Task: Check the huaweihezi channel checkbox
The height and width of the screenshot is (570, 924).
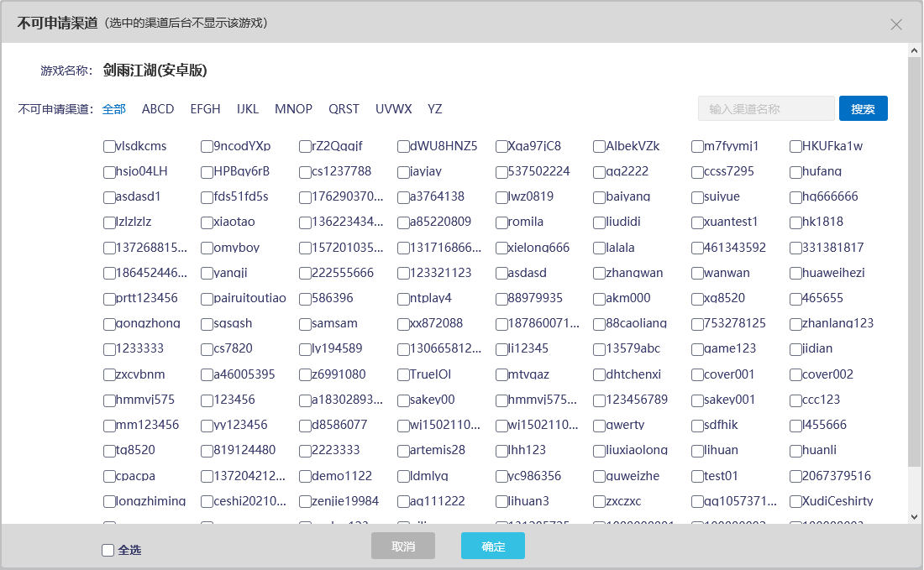Action: click(x=795, y=273)
